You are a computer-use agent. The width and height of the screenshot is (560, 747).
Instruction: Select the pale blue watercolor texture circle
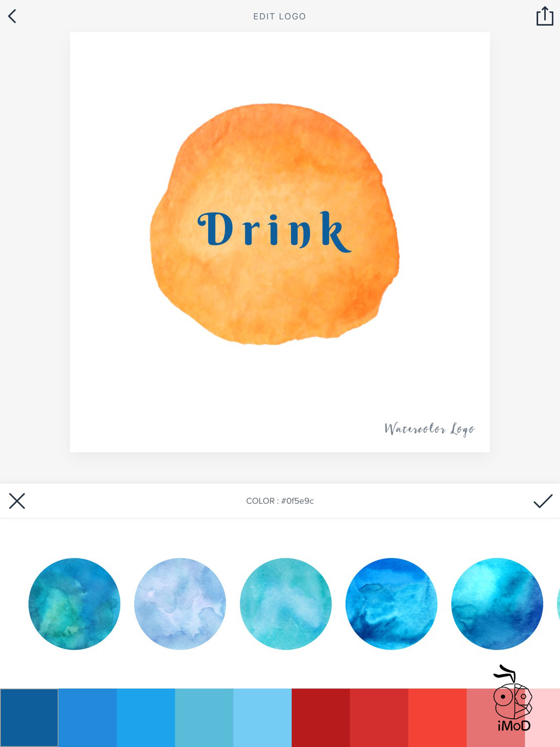[180, 604]
